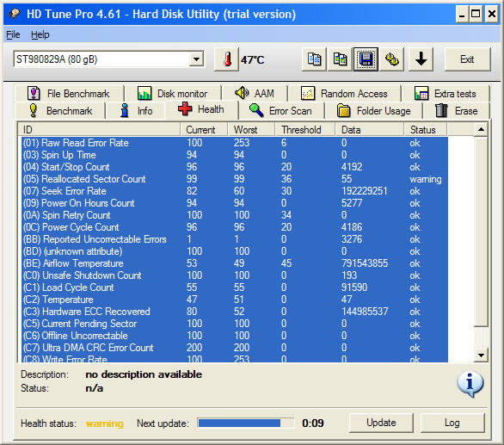Click the copy screenshot to clipboard icon
Screen dimensions: 504x445
click(x=340, y=59)
